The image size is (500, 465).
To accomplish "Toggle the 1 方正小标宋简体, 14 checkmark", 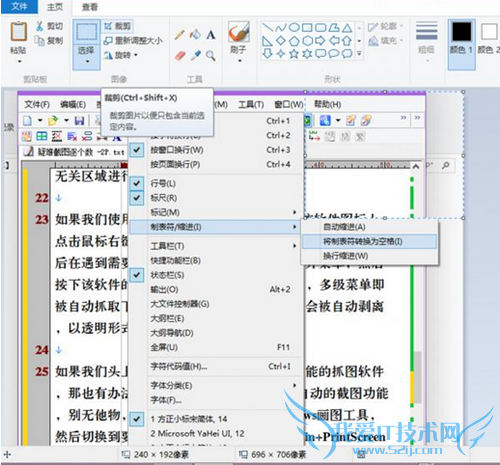I will click(x=136, y=419).
